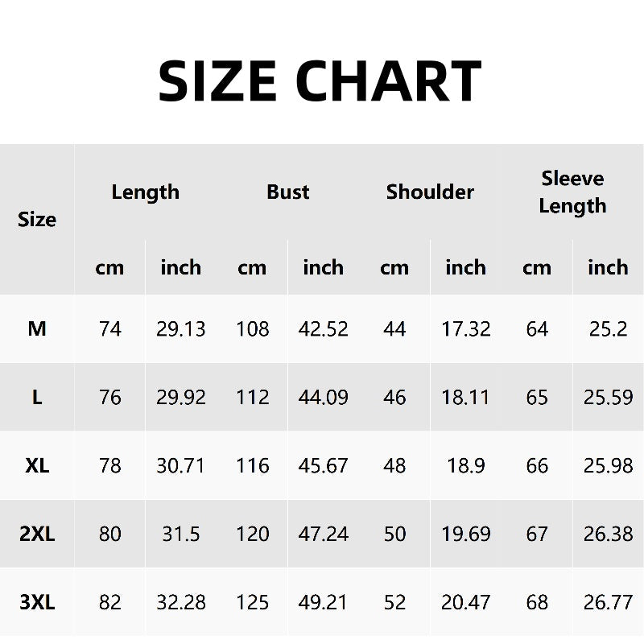Click the 125 bust cm value

coord(252,602)
